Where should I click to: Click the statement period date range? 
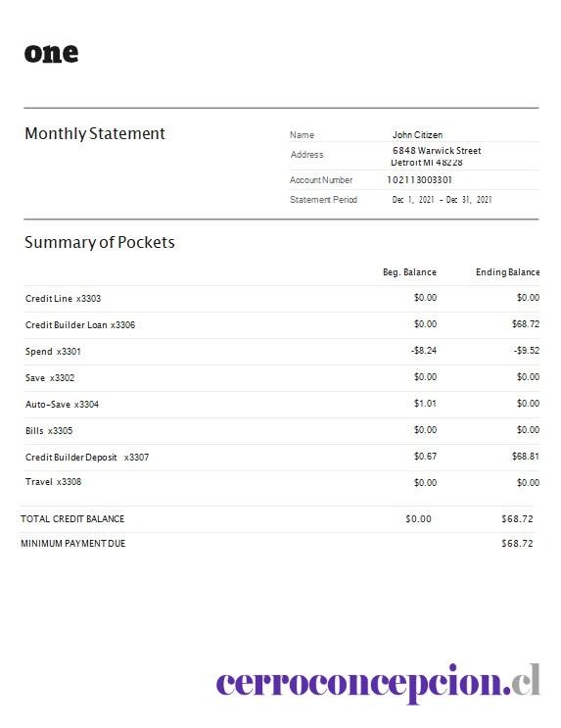(442, 200)
